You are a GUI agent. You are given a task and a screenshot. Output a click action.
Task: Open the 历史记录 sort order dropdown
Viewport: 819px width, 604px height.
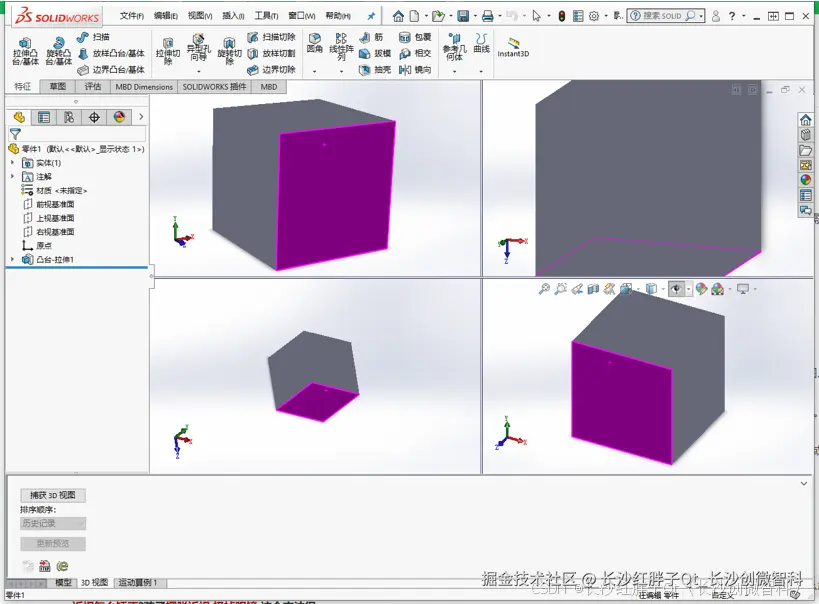click(x=52, y=522)
